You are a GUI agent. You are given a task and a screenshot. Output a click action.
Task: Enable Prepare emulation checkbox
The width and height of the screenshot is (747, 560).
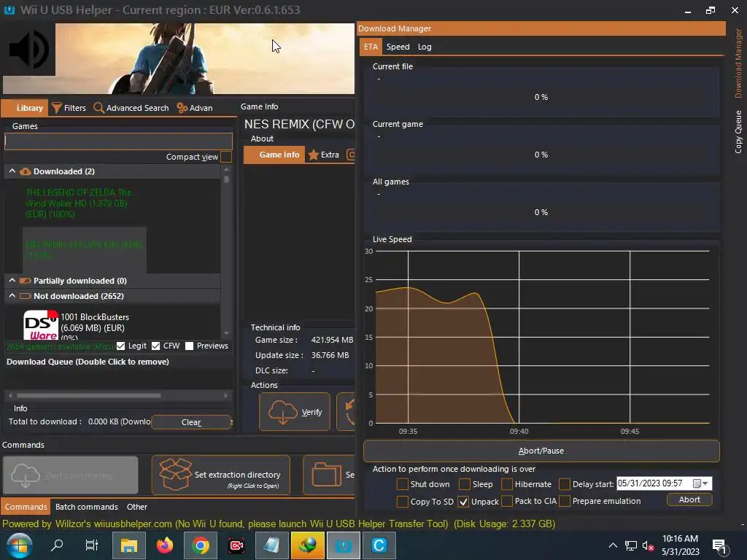565,502
